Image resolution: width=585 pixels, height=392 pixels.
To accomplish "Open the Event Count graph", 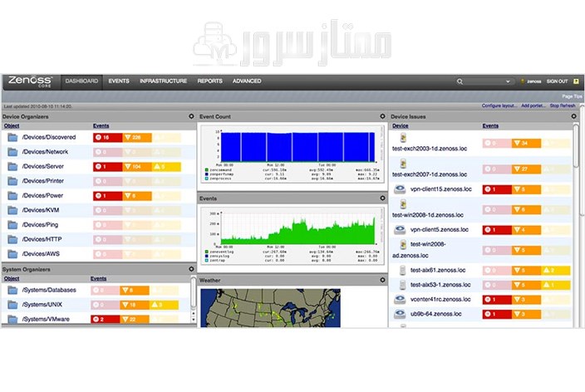I will click(292, 154).
